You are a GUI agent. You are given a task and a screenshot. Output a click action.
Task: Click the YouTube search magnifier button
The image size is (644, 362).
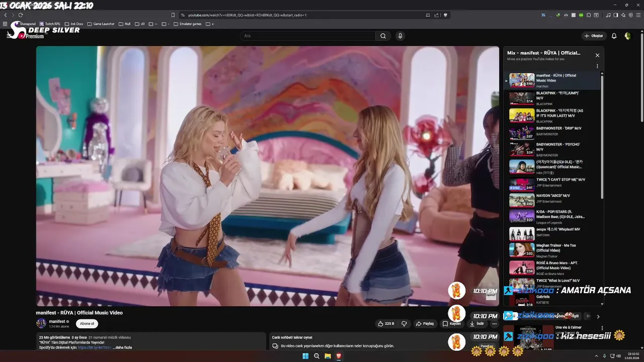point(383,36)
